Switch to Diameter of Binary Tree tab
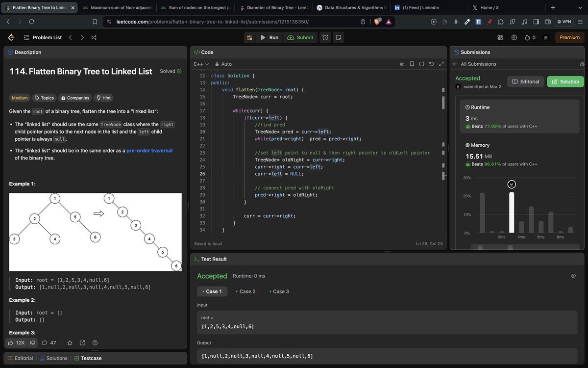This screenshot has width=588, height=368. coord(273,8)
